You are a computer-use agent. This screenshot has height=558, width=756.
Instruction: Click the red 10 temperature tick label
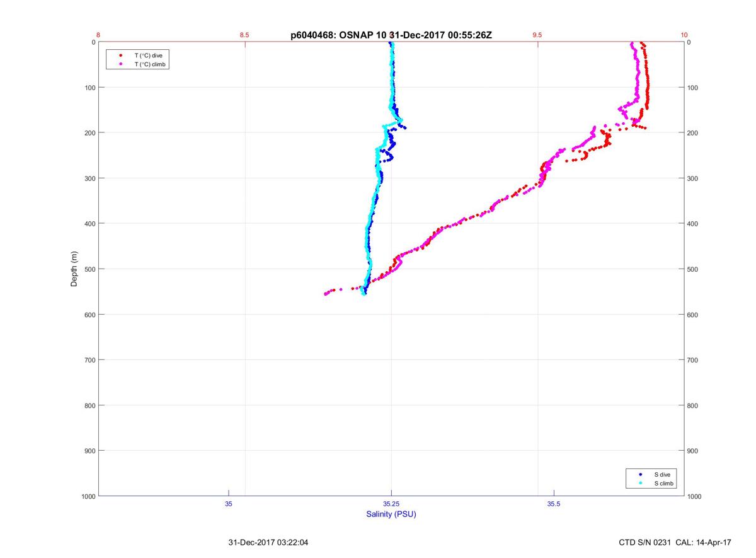click(684, 35)
